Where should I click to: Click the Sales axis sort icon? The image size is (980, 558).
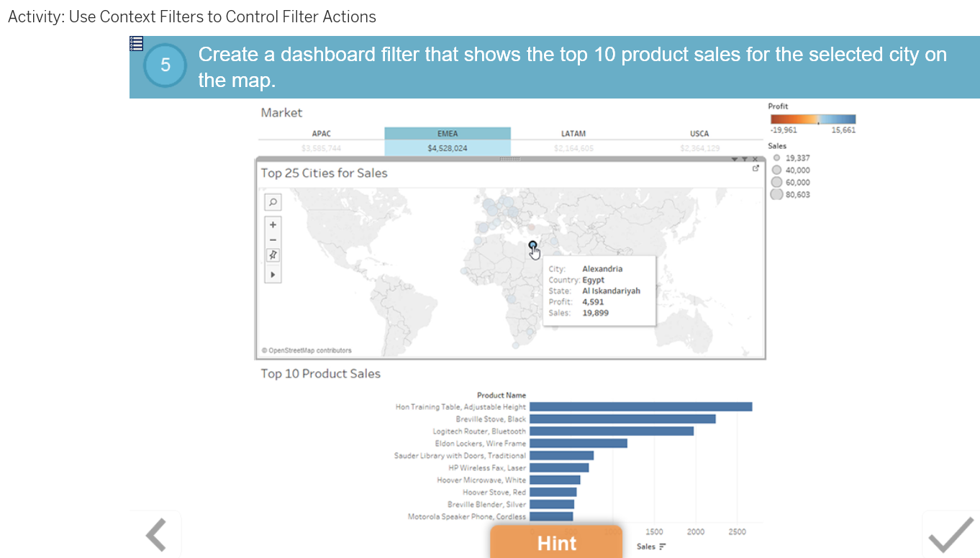tap(663, 547)
